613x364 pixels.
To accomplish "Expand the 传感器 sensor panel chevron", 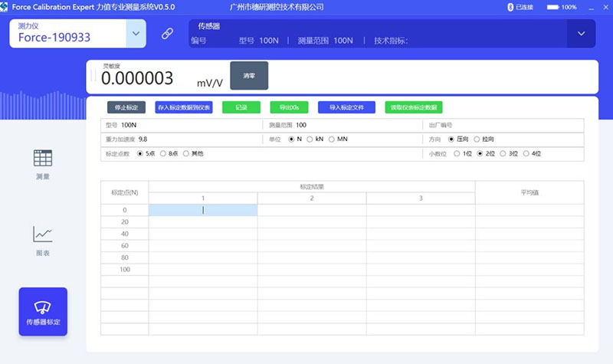I will 582,34.
